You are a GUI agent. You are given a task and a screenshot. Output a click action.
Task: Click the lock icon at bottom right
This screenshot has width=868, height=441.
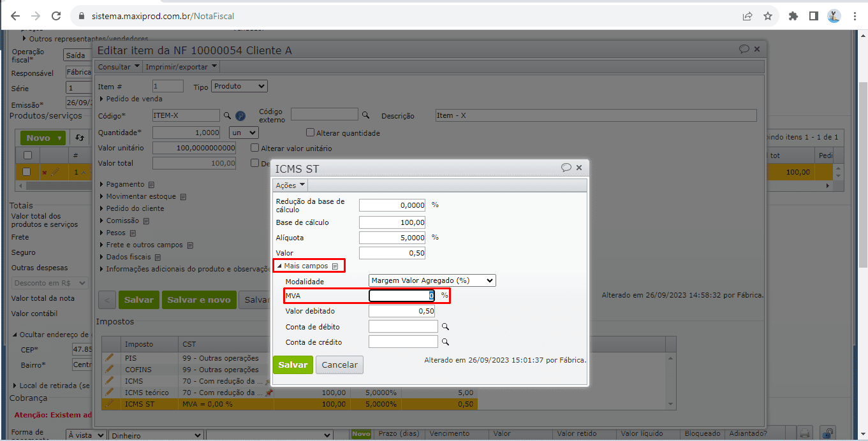[x=827, y=433]
